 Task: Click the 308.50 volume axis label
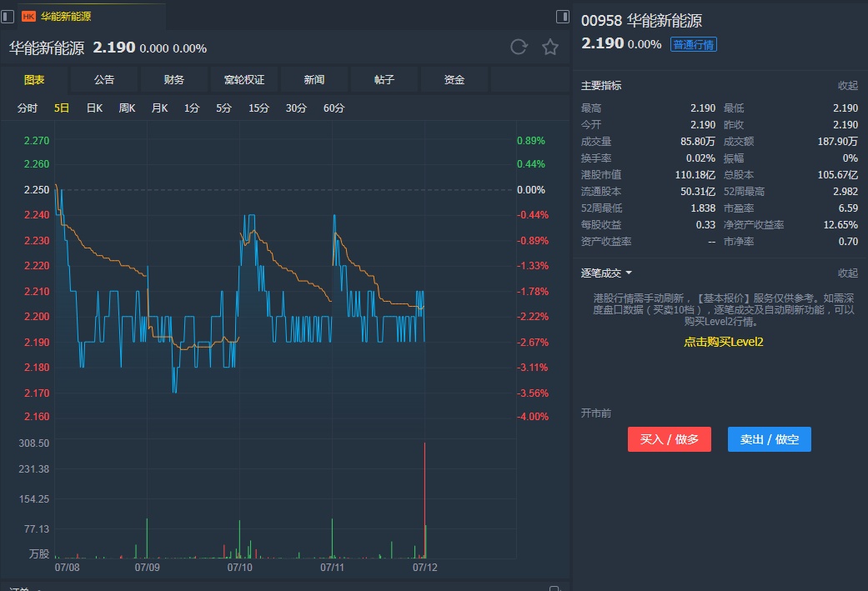pos(33,443)
